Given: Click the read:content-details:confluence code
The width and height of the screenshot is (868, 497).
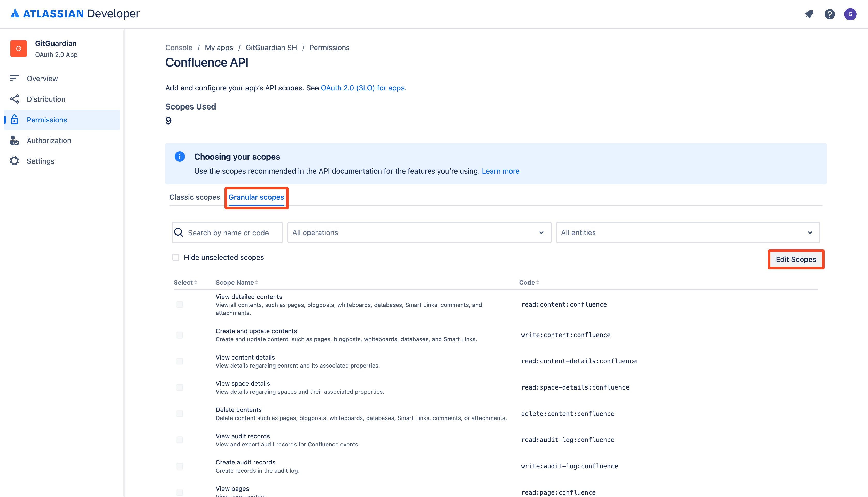Looking at the screenshot, I should pyautogui.click(x=579, y=361).
